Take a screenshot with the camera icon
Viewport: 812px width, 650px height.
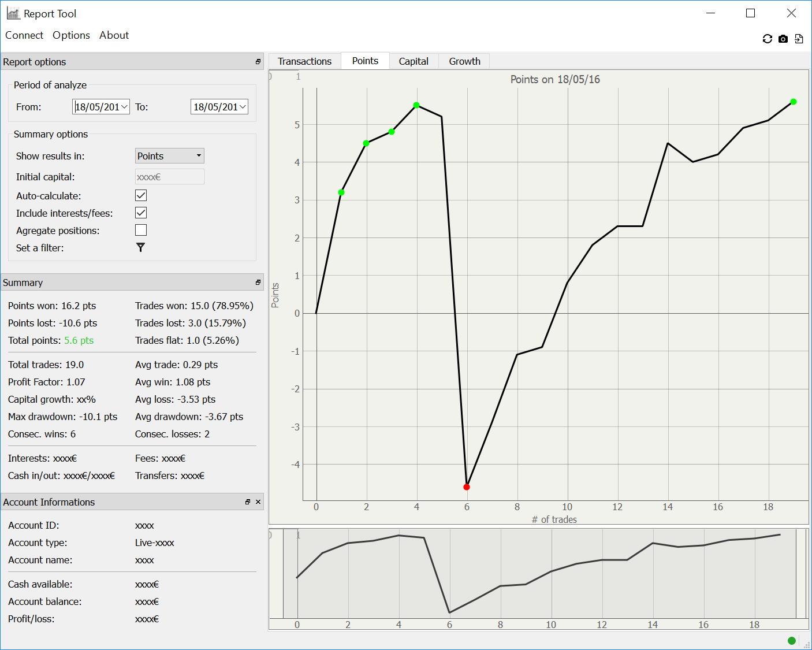click(783, 39)
